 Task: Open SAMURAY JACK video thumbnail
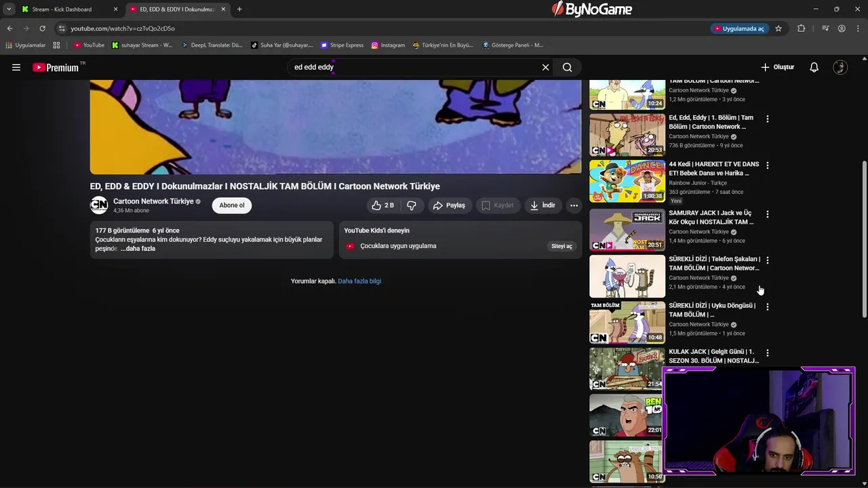pos(627,230)
